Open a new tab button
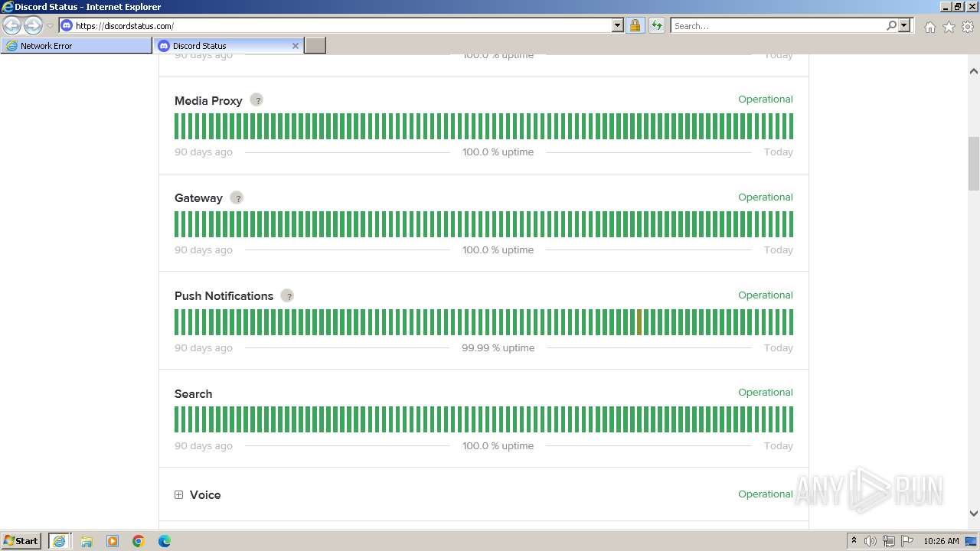Viewport: 980px width, 551px height. [315, 46]
